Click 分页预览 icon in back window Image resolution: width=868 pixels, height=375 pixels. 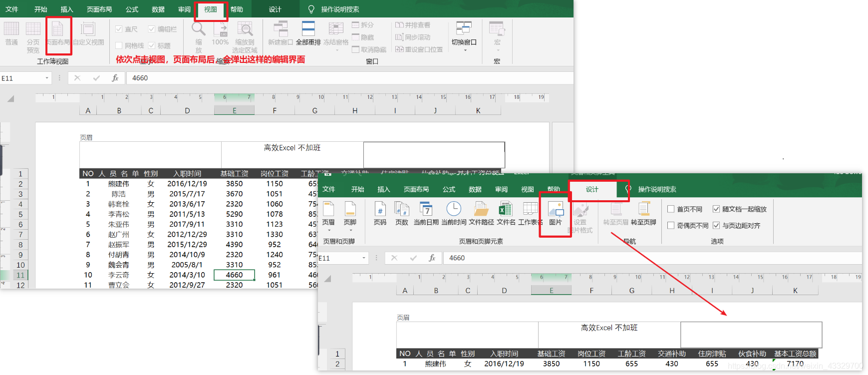tap(33, 36)
